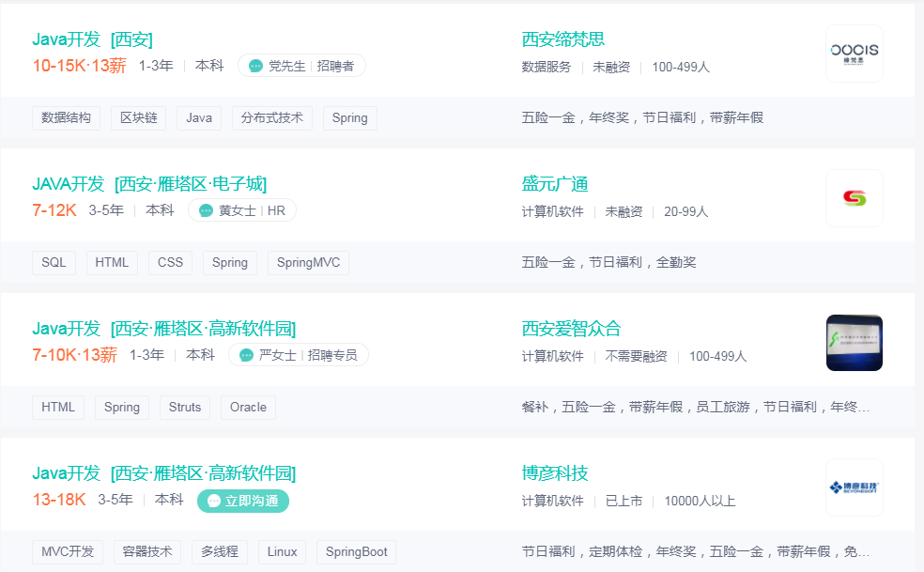Screen dimensions: 924x572
Task: Open the 西安爱智众合 company photo thumbnail
Action: [854, 343]
